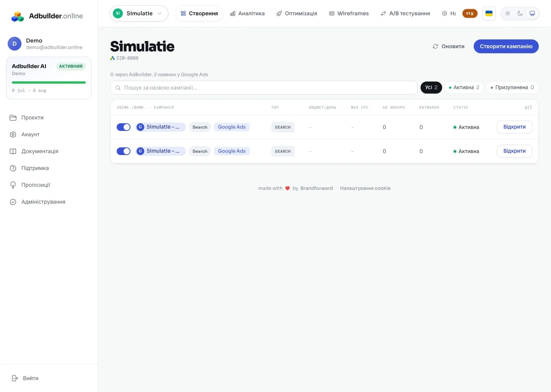Click the Вийти logout icon

15,378
